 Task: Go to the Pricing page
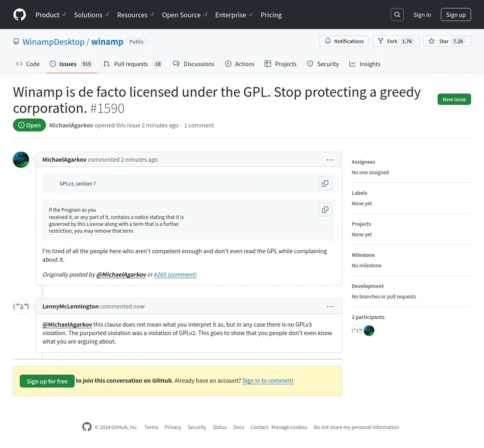[271, 15]
